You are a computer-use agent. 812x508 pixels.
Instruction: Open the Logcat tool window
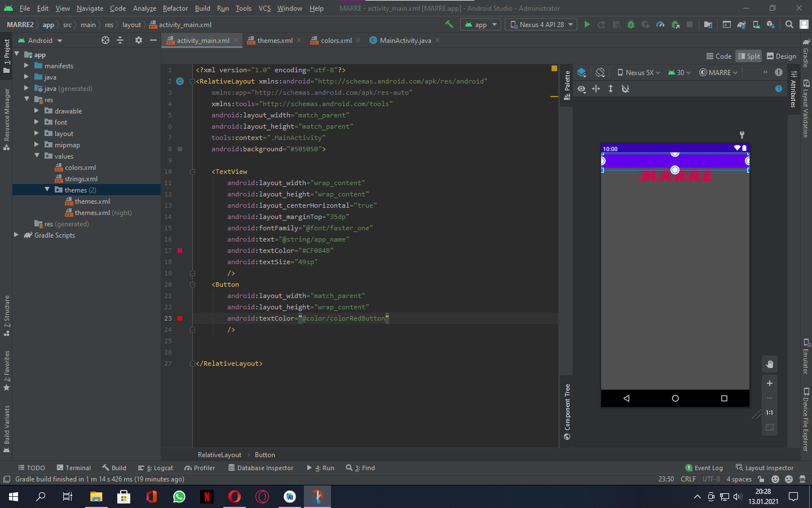coord(156,468)
